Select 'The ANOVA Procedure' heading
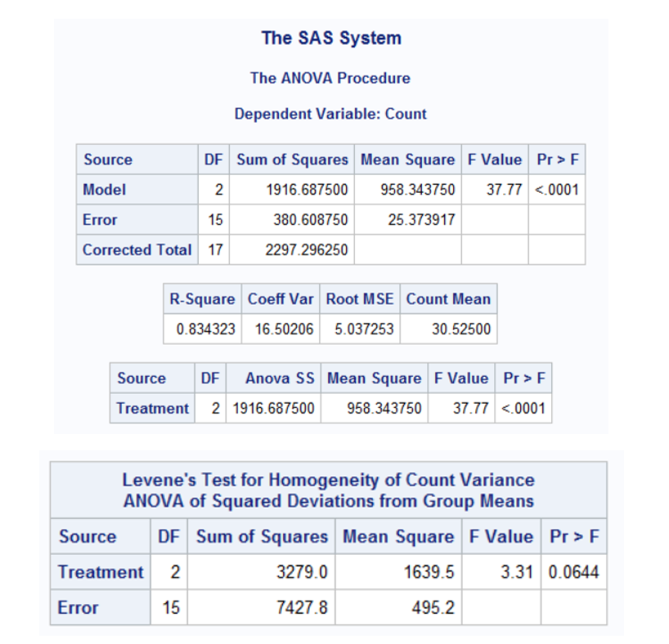The width and height of the screenshot is (669, 644). (330, 78)
